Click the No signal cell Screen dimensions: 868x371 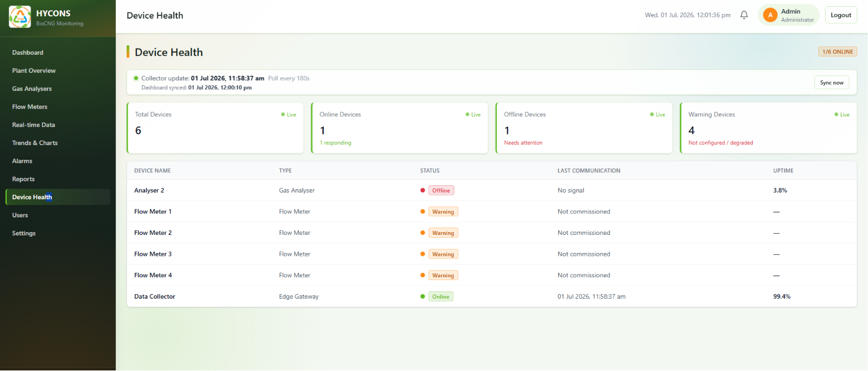(x=571, y=190)
